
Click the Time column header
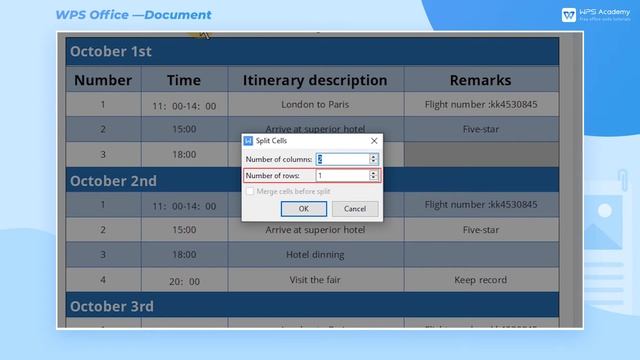184,80
